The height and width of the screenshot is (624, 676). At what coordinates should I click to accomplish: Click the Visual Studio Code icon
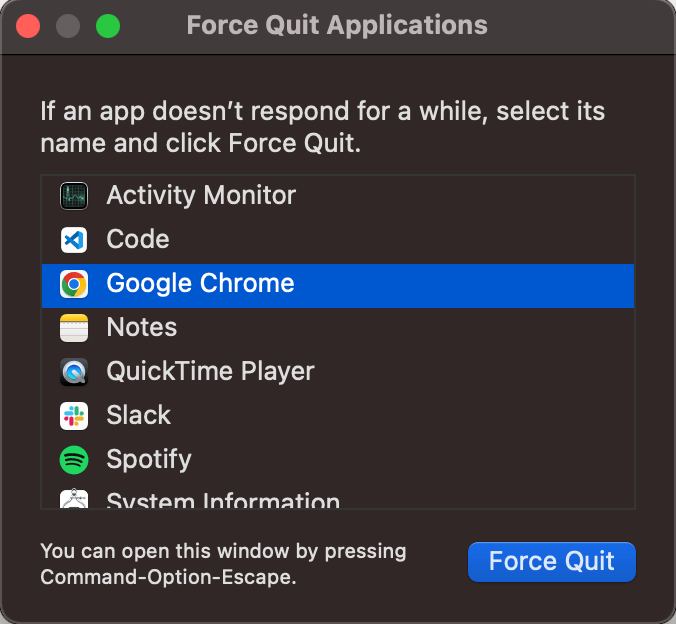[x=74, y=240]
